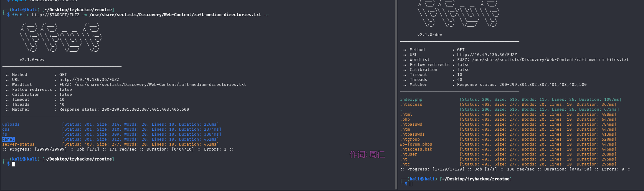This screenshot has width=644, height=191.
Task: Click the "uploads" directory result
Action: click(11, 124)
